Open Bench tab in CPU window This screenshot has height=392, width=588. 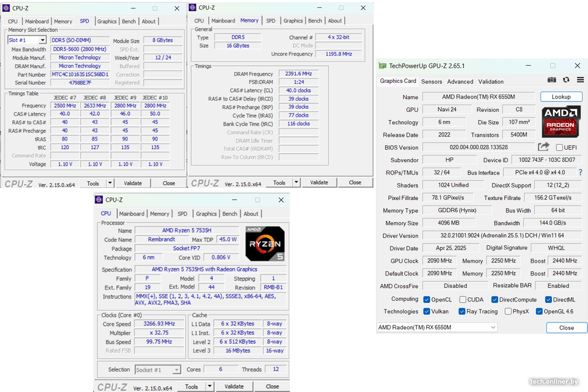(x=230, y=214)
